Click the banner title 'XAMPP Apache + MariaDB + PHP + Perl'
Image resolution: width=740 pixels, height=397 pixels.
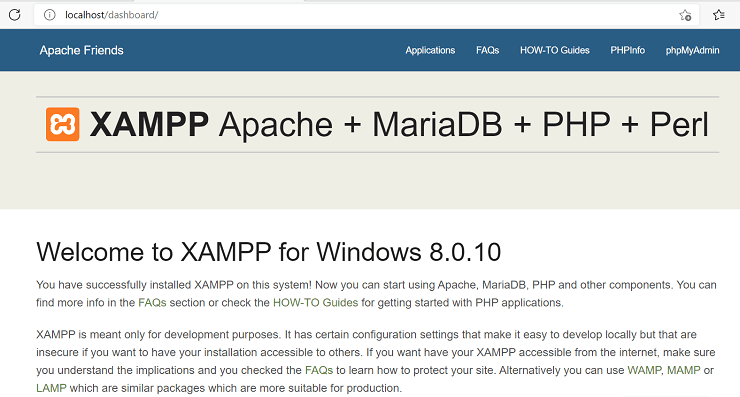pyautogui.click(x=399, y=125)
